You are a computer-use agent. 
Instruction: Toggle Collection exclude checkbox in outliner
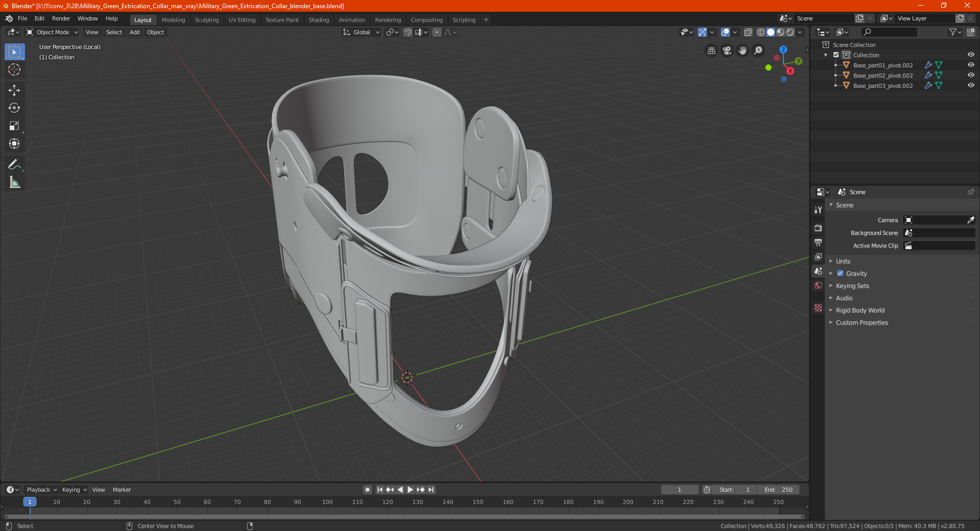pyautogui.click(x=836, y=55)
